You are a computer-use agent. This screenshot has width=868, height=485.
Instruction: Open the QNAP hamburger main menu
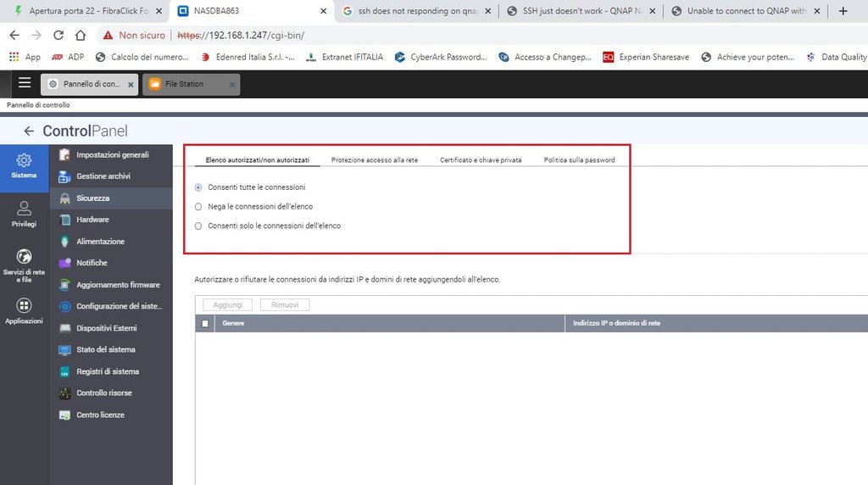point(25,83)
